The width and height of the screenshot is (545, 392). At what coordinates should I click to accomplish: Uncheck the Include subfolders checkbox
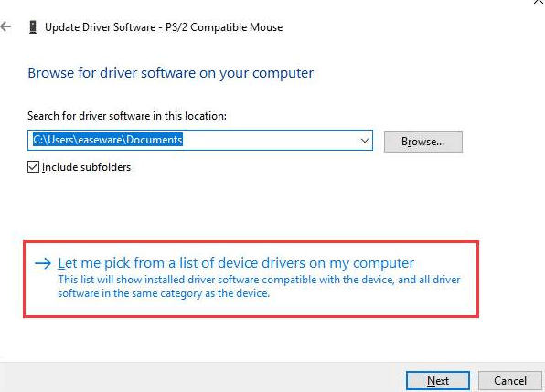pyautogui.click(x=33, y=167)
